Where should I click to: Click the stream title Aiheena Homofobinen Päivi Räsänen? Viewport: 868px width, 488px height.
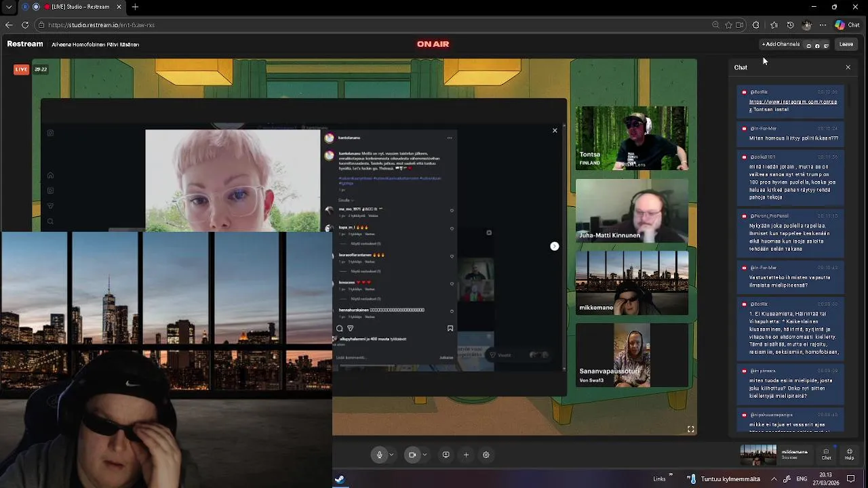click(x=96, y=45)
